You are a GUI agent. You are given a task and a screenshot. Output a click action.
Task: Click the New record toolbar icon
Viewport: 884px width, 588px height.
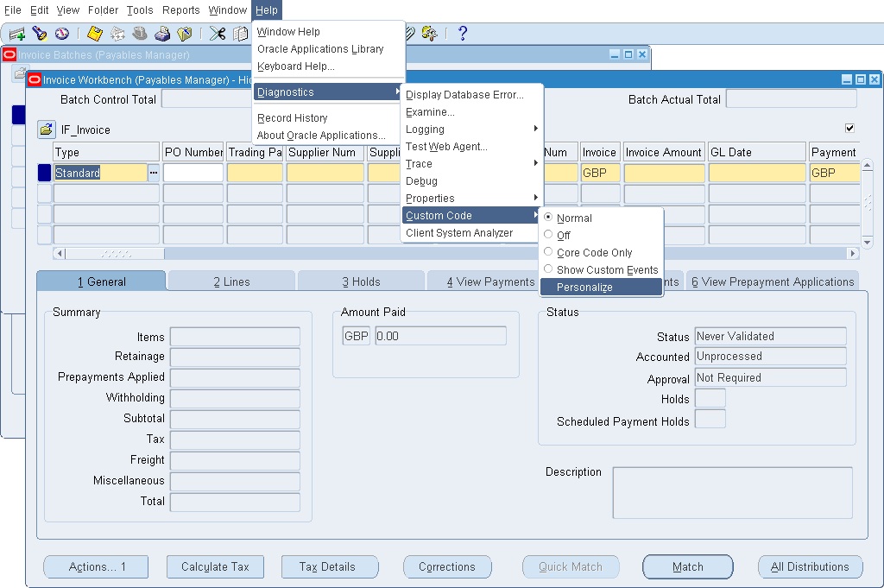point(17,34)
